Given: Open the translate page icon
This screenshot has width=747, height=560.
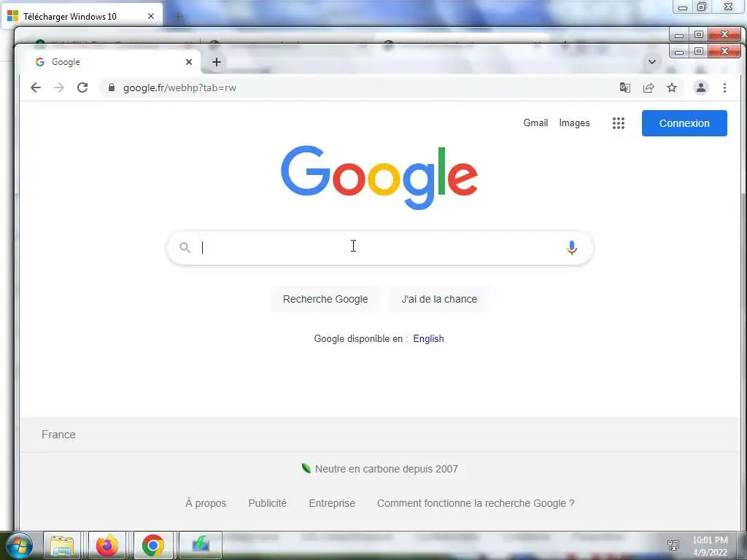Looking at the screenshot, I should [x=624, y=87].
